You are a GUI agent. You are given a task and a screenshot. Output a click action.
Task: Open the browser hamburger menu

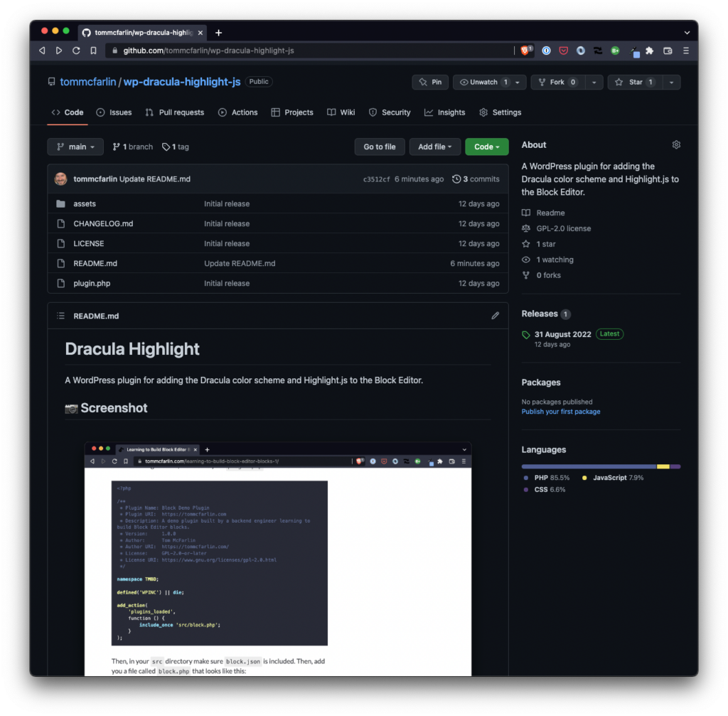(686, 50)
